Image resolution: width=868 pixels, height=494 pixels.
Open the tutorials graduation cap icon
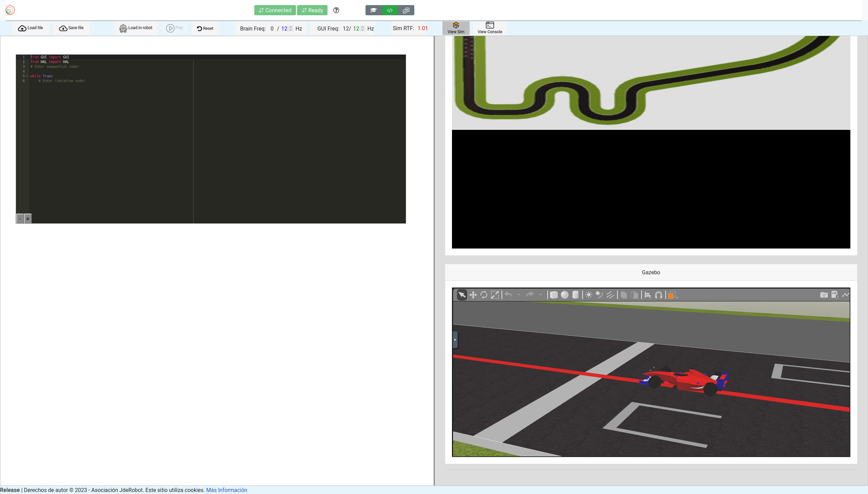point(373,10)
